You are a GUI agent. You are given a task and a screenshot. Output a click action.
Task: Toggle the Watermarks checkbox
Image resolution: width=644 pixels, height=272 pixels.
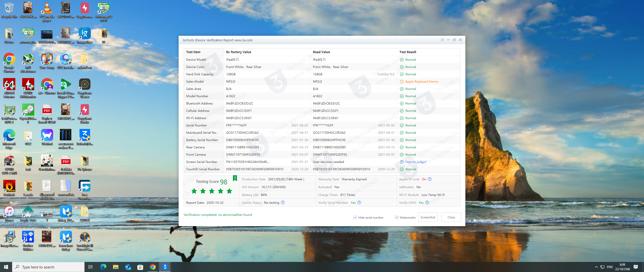[397, 217]
